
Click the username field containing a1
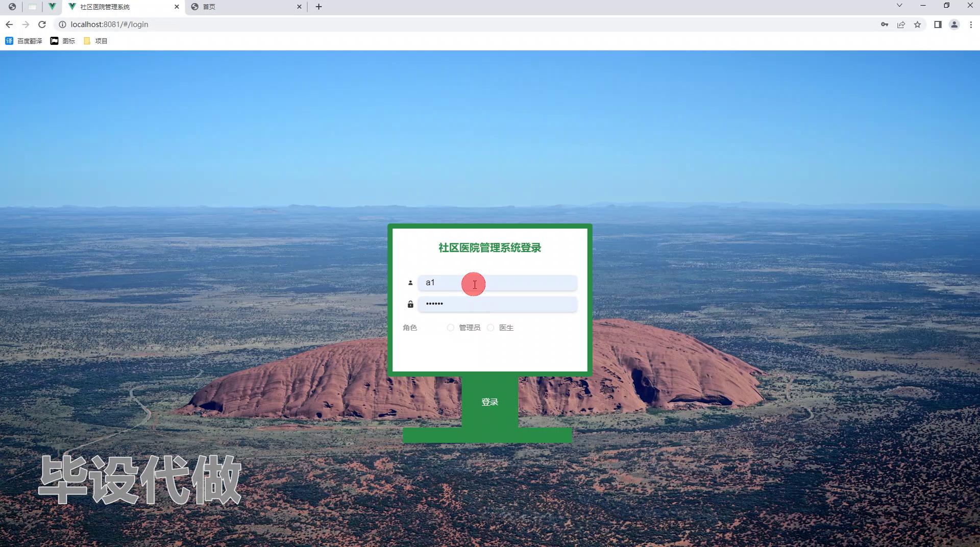(x=498, y=283)
